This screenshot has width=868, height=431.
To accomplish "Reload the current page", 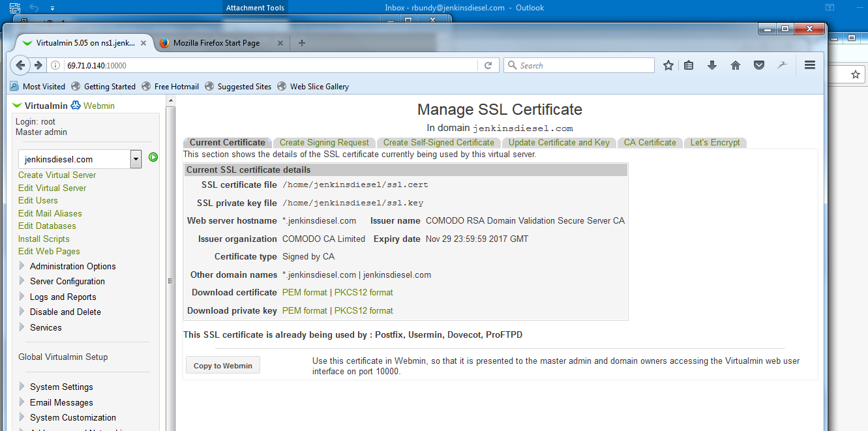I will [488, 65].
